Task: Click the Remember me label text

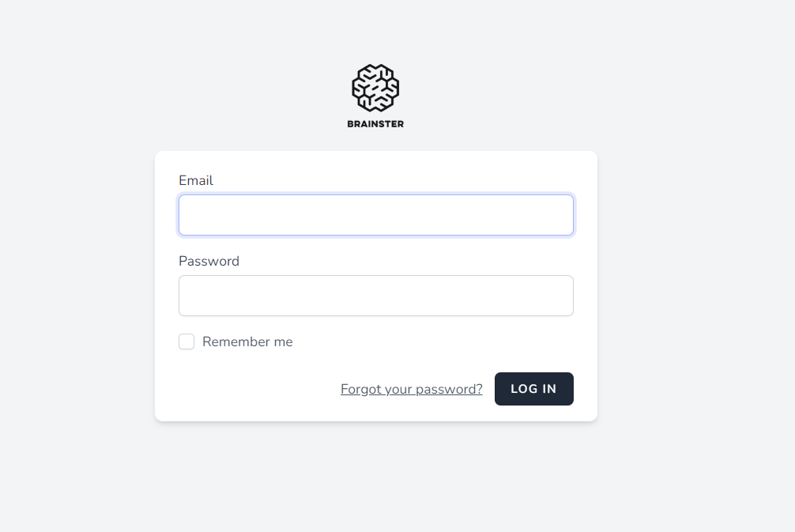Action: [247, 341]
